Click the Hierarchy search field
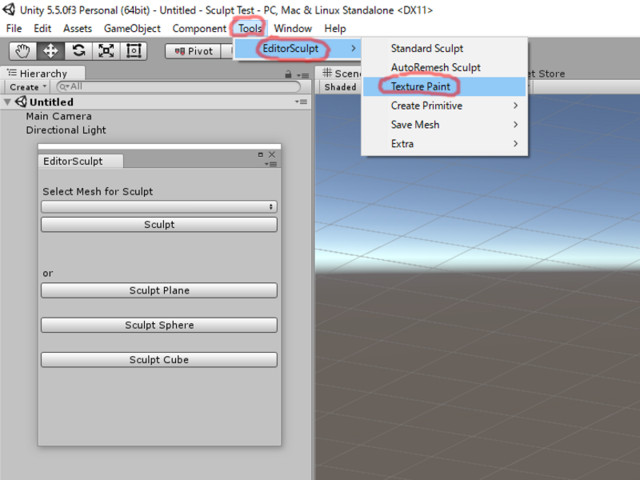The width and height of the screenshot is (640, 480). coord(179,87)
